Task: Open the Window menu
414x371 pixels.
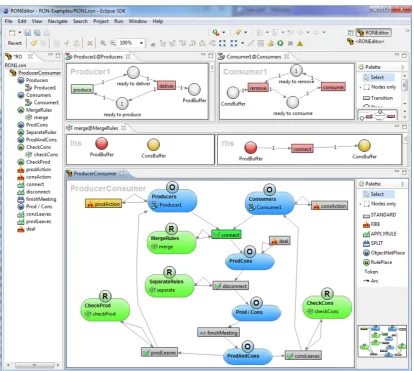Action: pyautogui.click(x=138, y=21)
